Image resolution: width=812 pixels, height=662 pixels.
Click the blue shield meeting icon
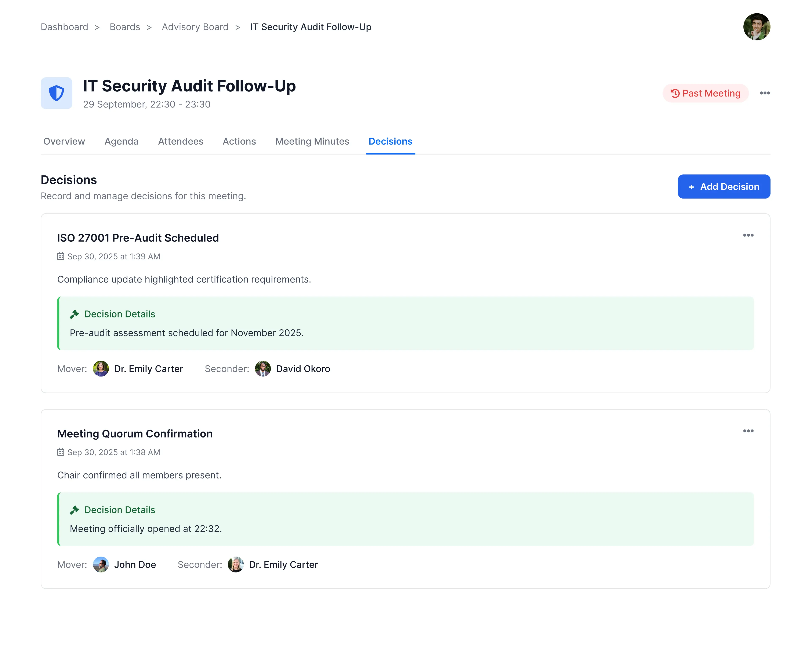pyautogui.click(x=57, y=93)
